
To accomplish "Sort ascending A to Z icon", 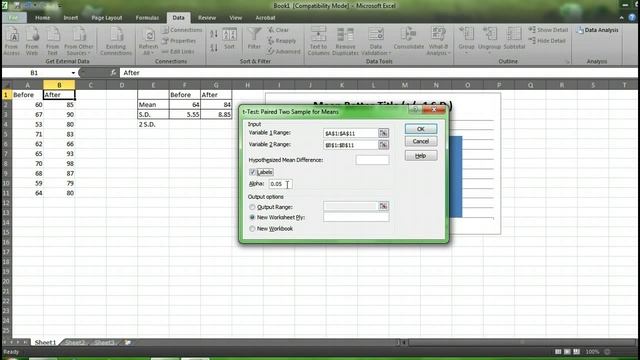I will (x=214, y=34).
